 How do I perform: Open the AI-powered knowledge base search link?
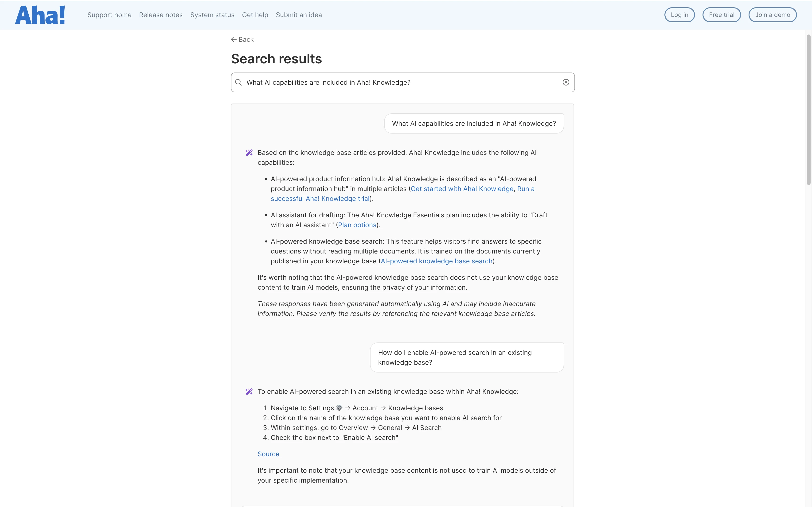point(436,261)
